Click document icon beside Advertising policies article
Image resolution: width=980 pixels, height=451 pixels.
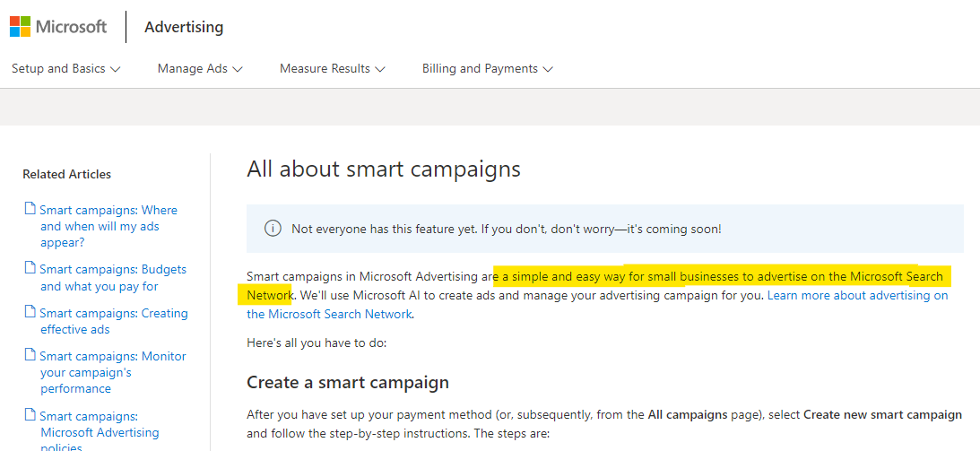pos(30,415)
